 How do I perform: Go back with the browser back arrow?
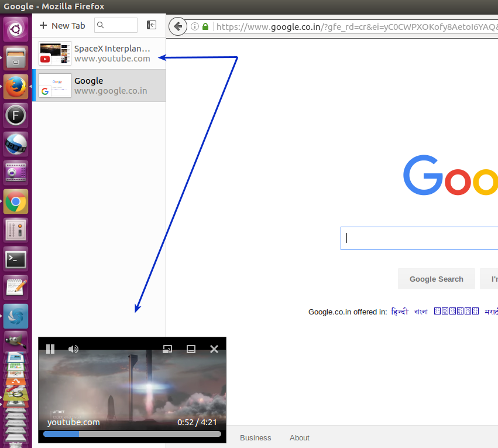point(178,26)
